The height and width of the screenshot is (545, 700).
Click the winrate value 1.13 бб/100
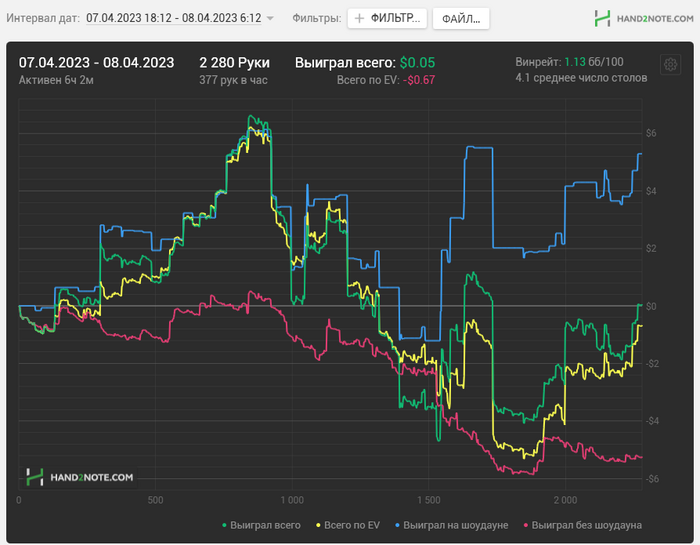[x=594, y=62]
